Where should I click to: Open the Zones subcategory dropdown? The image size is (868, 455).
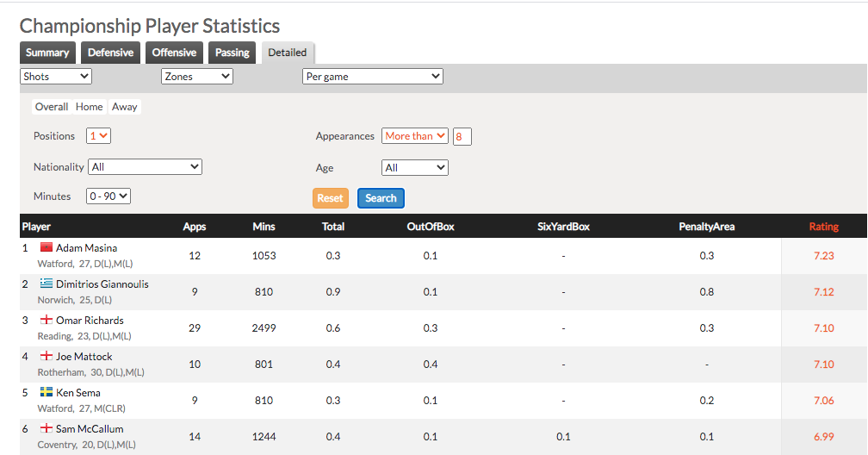[197, 77]
